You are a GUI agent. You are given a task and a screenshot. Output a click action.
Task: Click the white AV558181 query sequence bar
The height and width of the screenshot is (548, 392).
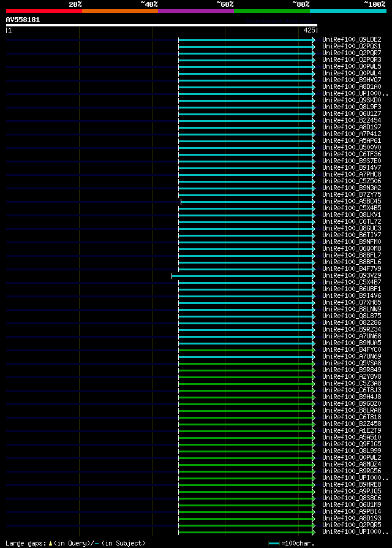point(162,25)
